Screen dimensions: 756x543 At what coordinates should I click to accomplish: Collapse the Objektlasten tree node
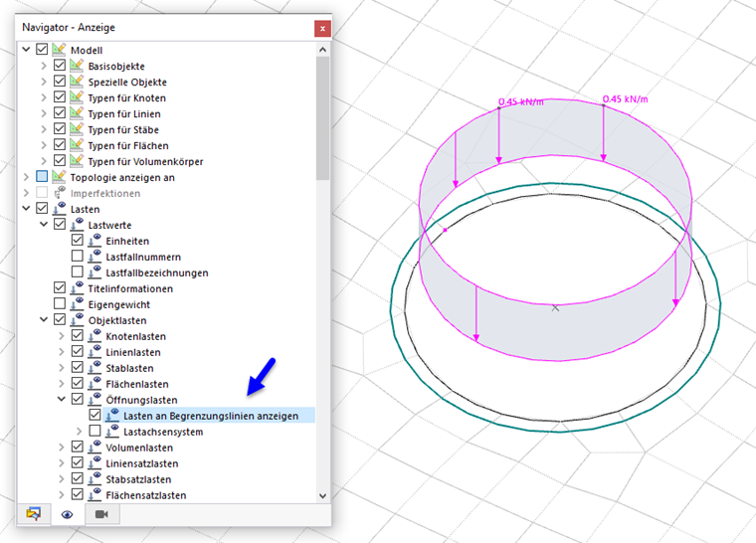pos(44,319)
